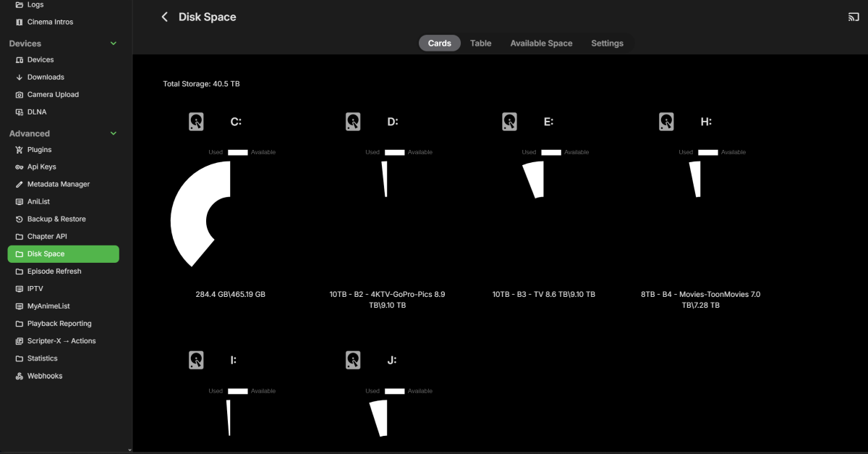
Task: Click the J: drive usage pie chart
Action: tap(379, 419)
